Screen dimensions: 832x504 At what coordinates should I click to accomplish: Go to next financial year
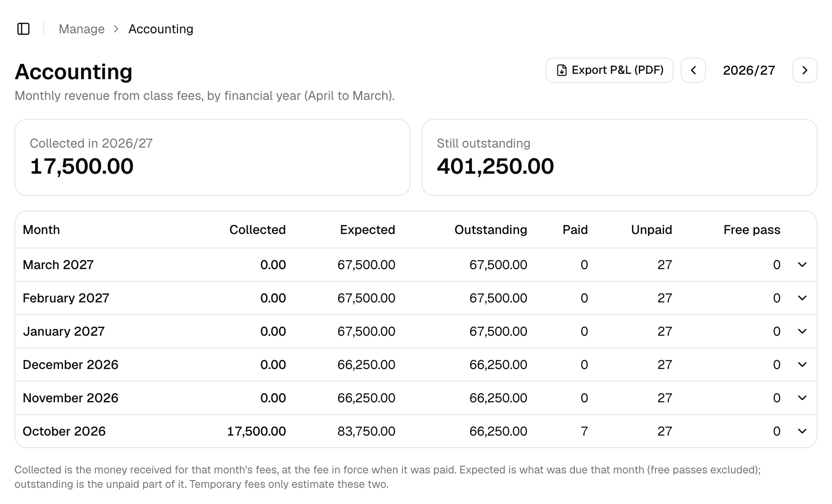pos(805,70)
